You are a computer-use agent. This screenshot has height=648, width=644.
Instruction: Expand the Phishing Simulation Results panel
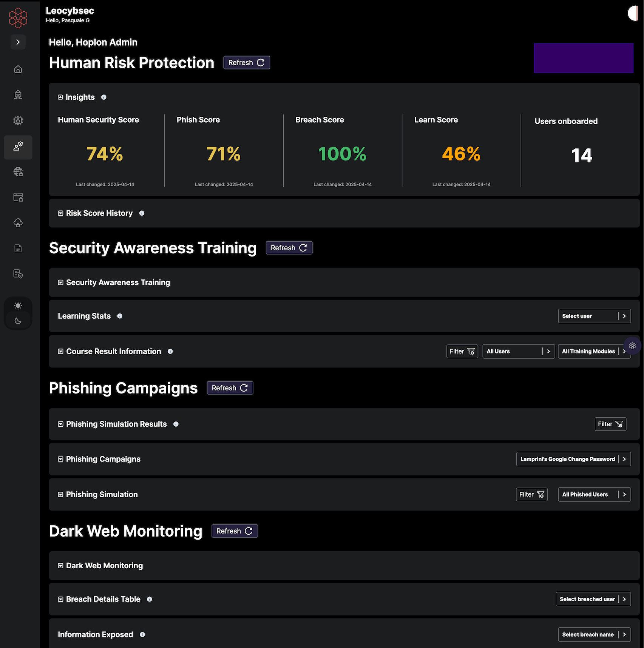tap(60, 424)
